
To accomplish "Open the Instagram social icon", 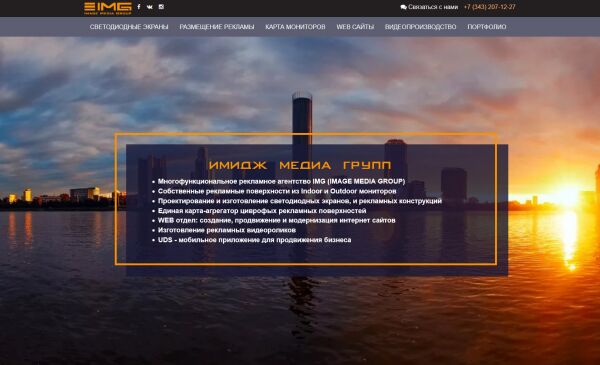I will click(x=161, y=7).
